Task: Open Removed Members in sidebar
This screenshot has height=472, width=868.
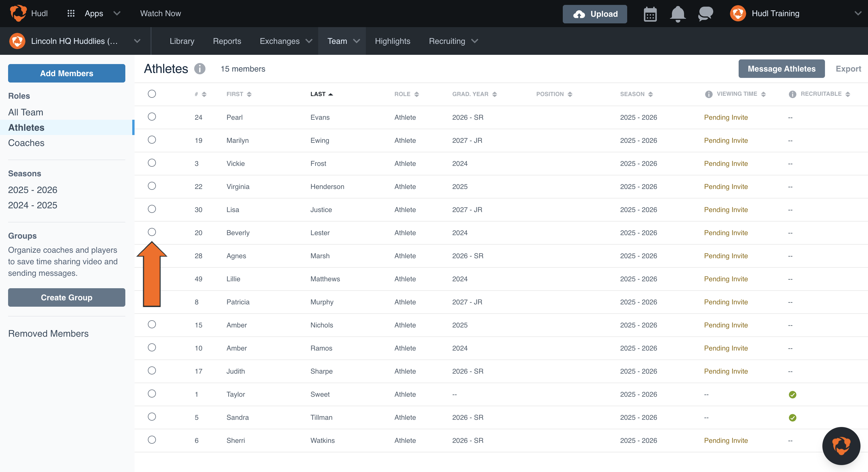Action: 48,333
